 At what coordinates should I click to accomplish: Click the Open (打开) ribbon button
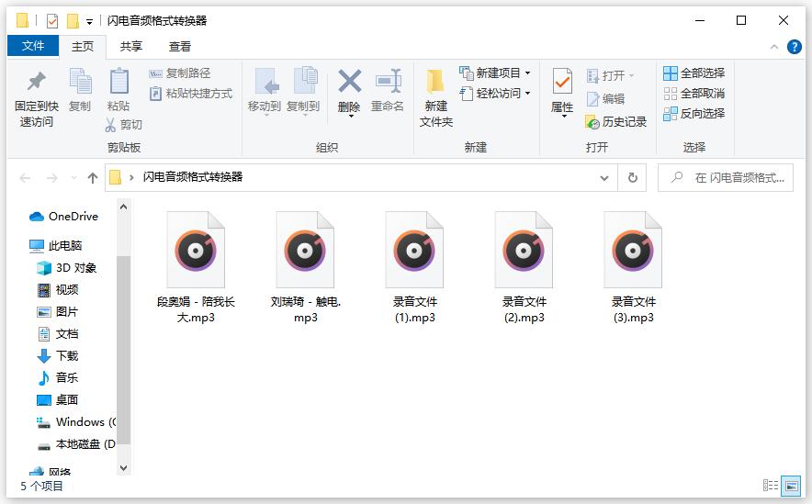pyautogui.click(x=610, y=76)
